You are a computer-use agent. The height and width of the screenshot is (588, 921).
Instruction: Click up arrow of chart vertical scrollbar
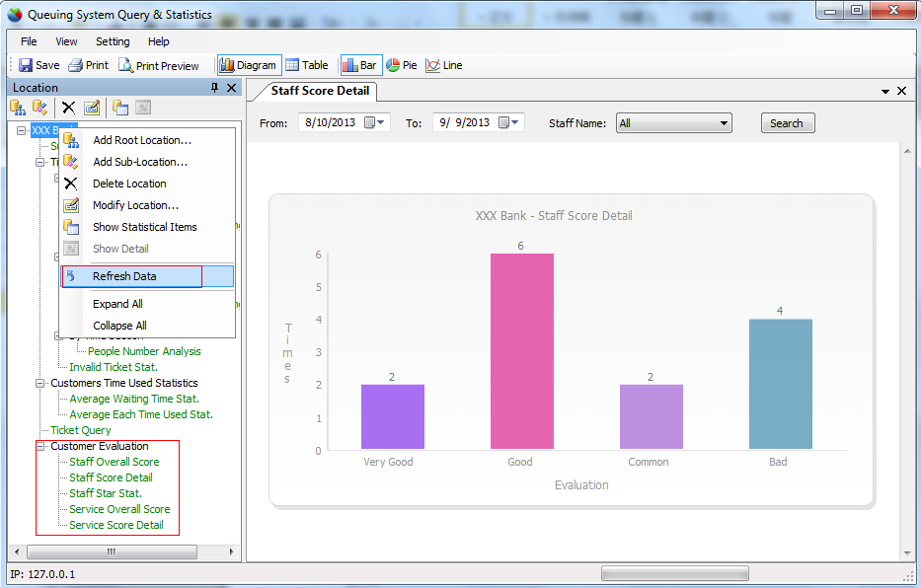(x=907, y=151)
